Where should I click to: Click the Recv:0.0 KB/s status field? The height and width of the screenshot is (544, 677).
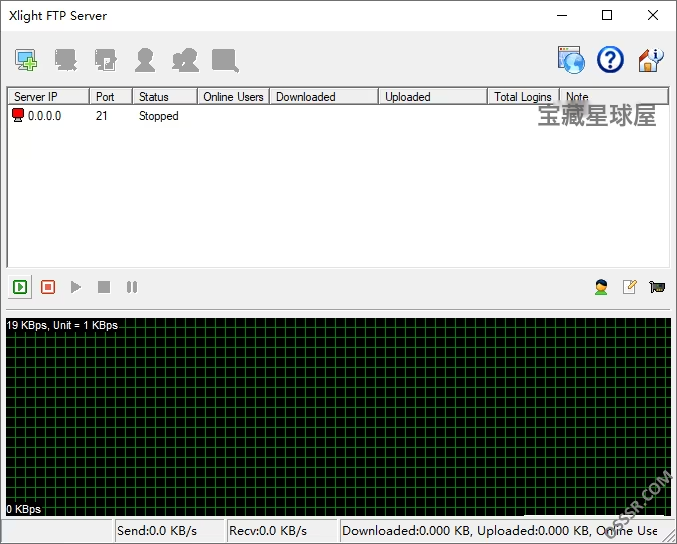282,530
